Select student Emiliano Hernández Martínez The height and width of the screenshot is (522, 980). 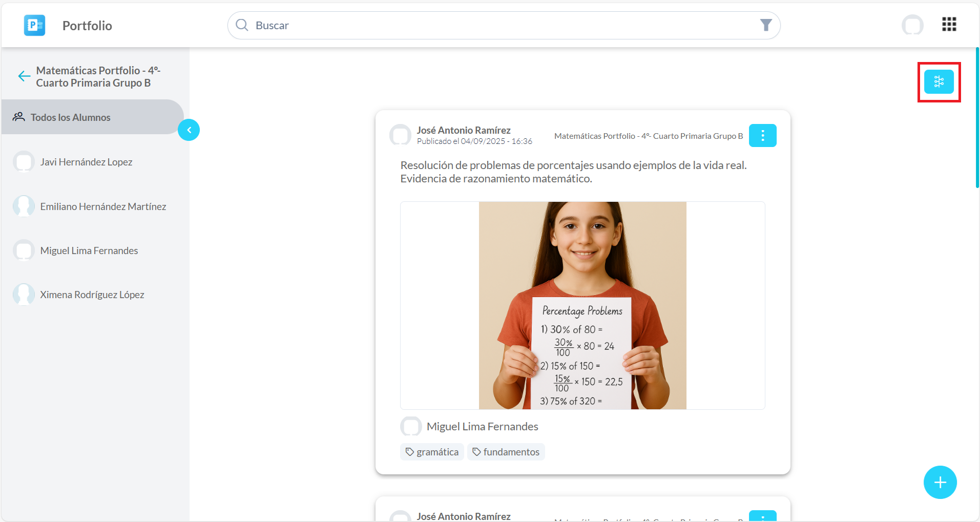[103, 206]
